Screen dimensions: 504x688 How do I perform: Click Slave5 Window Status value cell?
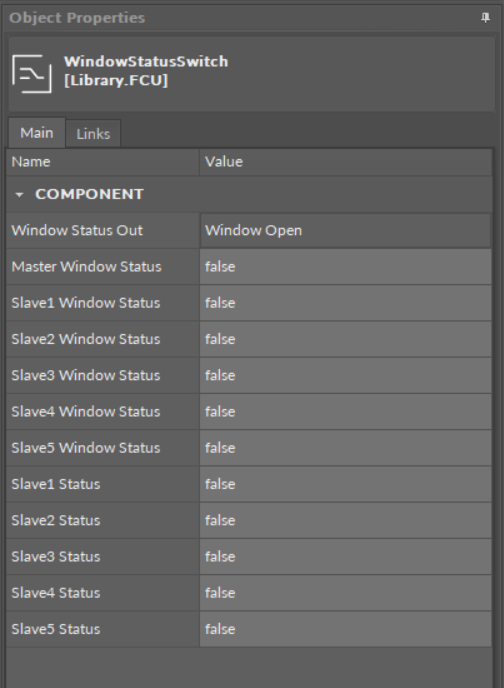click(x=346, y=448)
